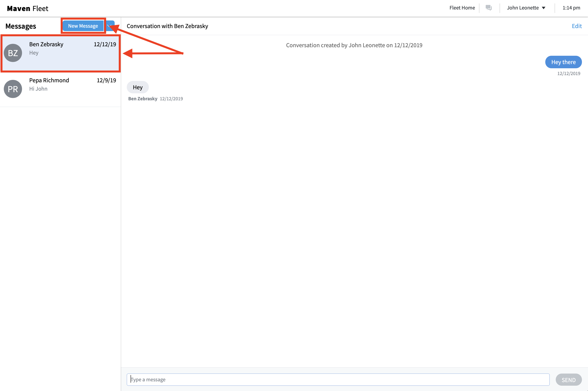Click the received "Hey" message bubble
Screen dimensions: 588x391
(x=138, y=87)
